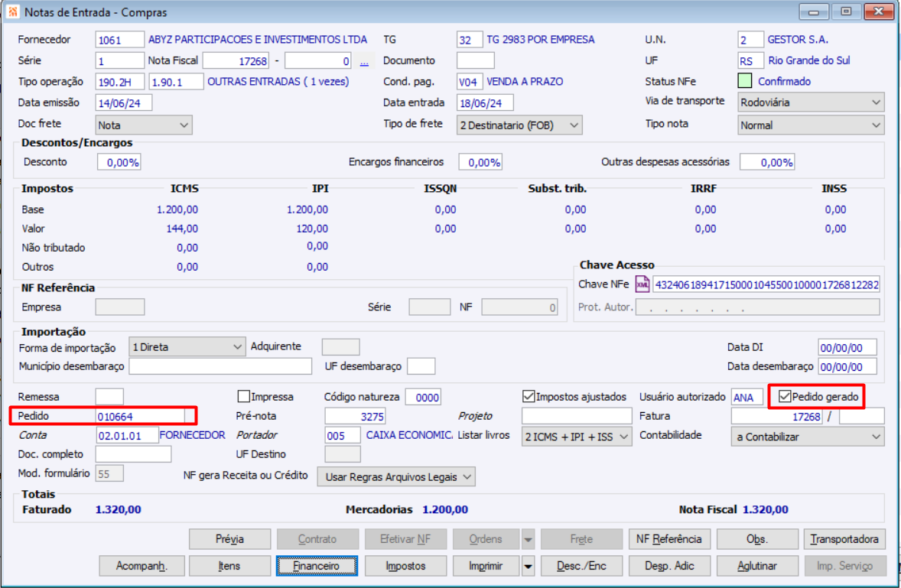Click the Tipo operação field 190.2H
901x588 pixels.
pos(121,82)
